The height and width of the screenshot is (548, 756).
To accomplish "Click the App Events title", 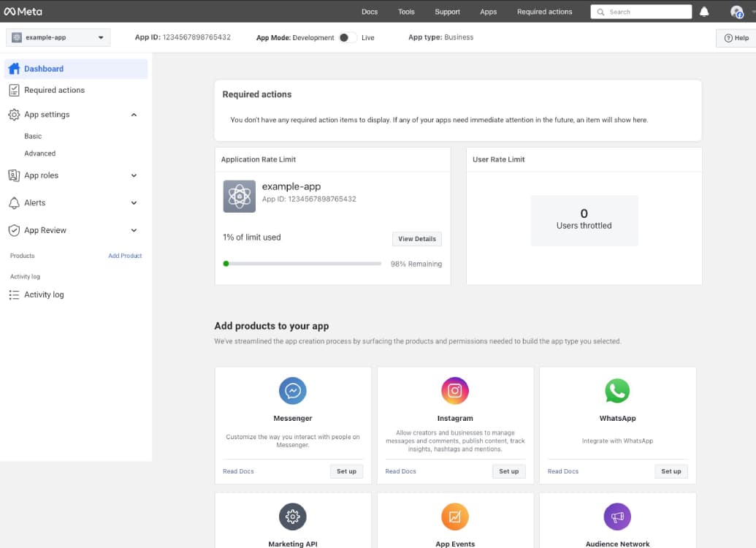I will pos(454,544).
